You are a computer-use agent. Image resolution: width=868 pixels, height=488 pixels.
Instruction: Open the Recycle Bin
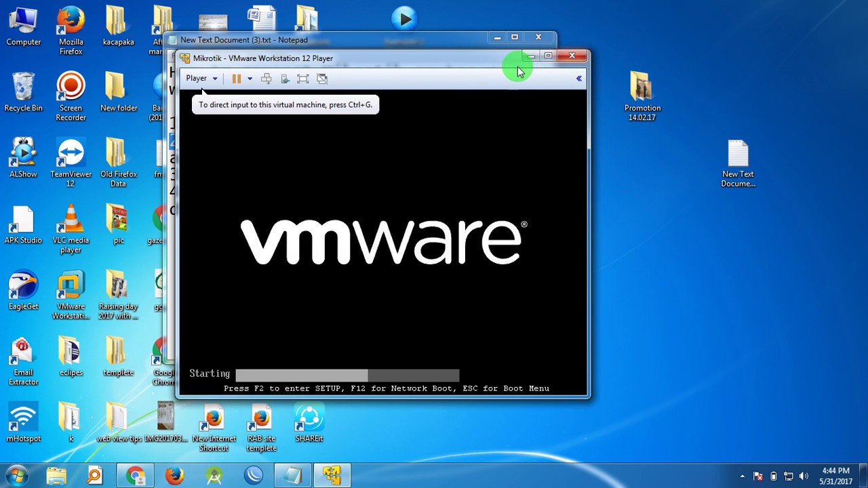[23, 92]
